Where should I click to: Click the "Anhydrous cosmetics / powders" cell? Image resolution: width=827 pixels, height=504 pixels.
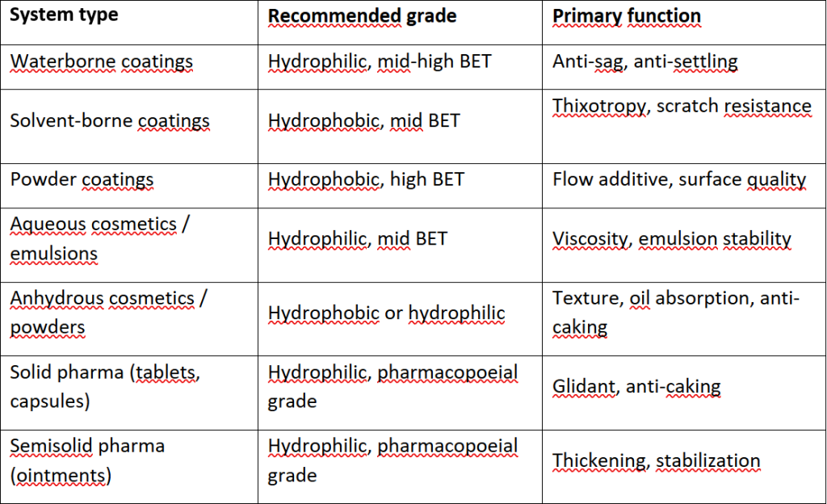109,313
